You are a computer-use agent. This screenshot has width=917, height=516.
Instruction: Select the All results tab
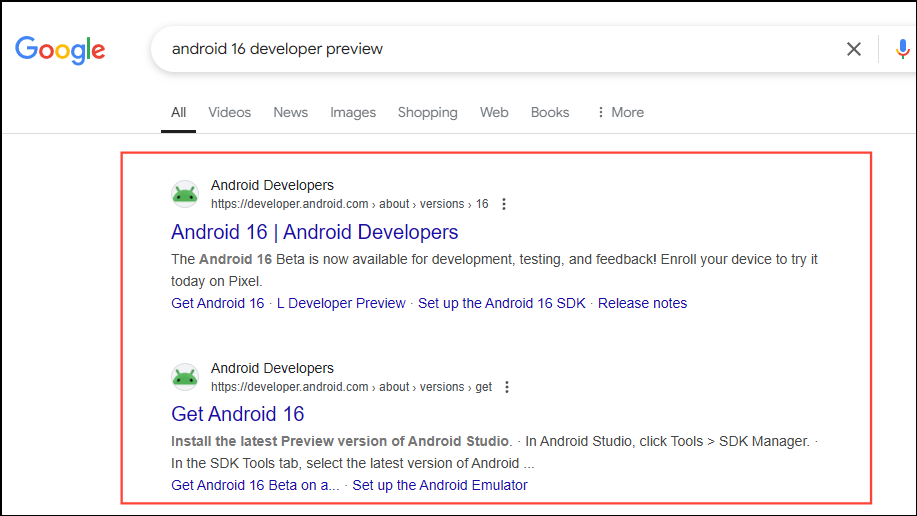178,112
